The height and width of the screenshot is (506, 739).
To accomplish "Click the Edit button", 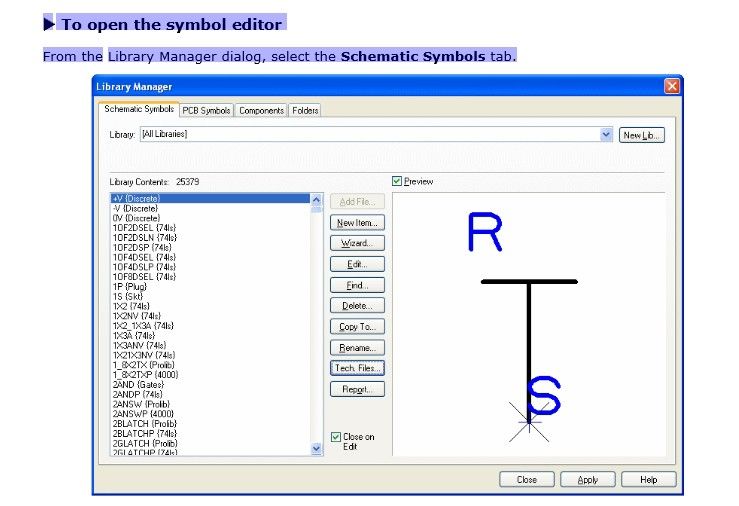I will click(357, 264).
